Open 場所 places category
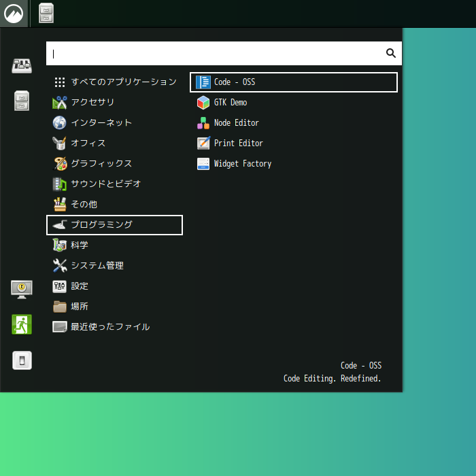The height and width of the screenshot is (476, 476). 114,306
